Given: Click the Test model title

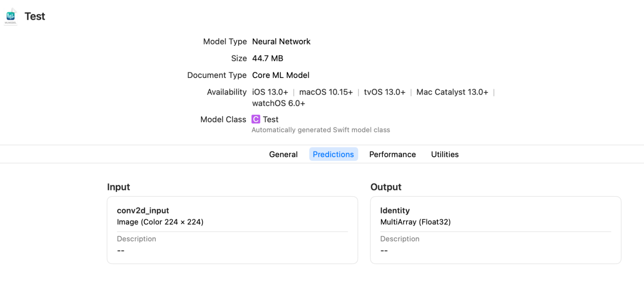Looking at the screenshot, I should 35,16.
